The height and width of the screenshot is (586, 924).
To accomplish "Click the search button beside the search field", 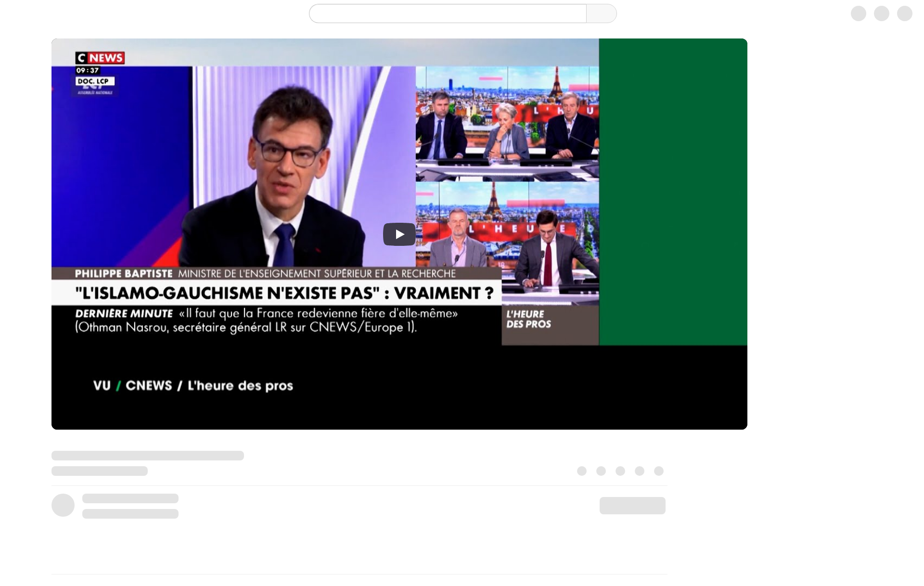I will 602,13.
